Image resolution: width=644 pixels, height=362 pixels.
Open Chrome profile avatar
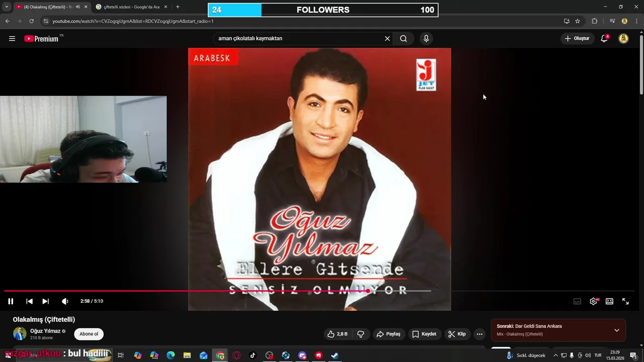pyautogui.click(x=624, y=21)
